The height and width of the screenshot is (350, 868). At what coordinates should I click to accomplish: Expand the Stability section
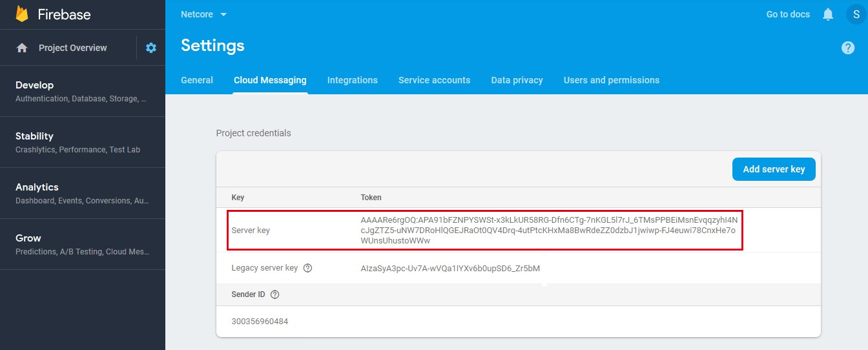(83, 142)
